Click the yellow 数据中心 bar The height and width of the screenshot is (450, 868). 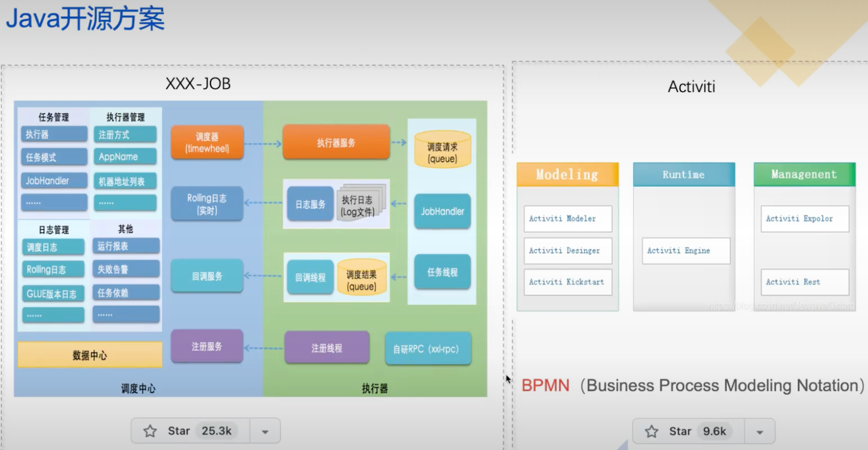(x=90, y=355)
